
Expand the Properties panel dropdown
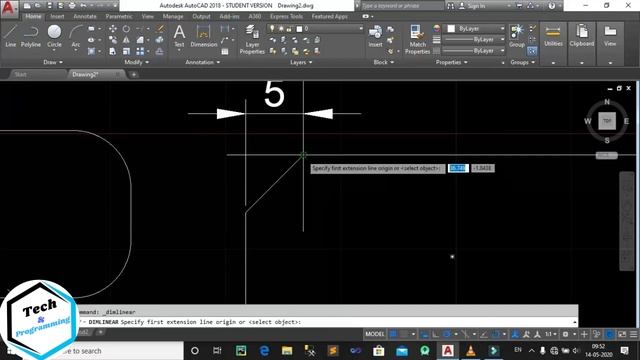[451, 62]
